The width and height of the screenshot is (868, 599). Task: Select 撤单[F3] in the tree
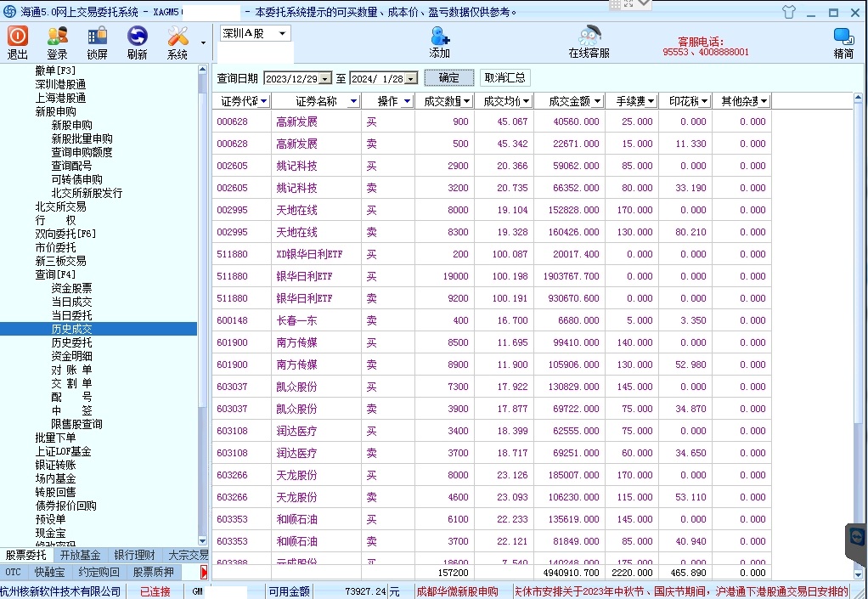(55, 71)
